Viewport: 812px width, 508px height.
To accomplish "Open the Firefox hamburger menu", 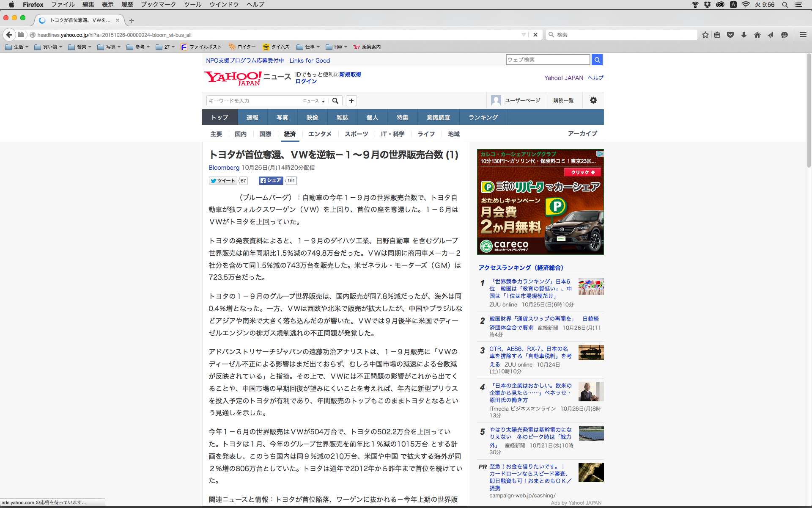I will (803, 35).
